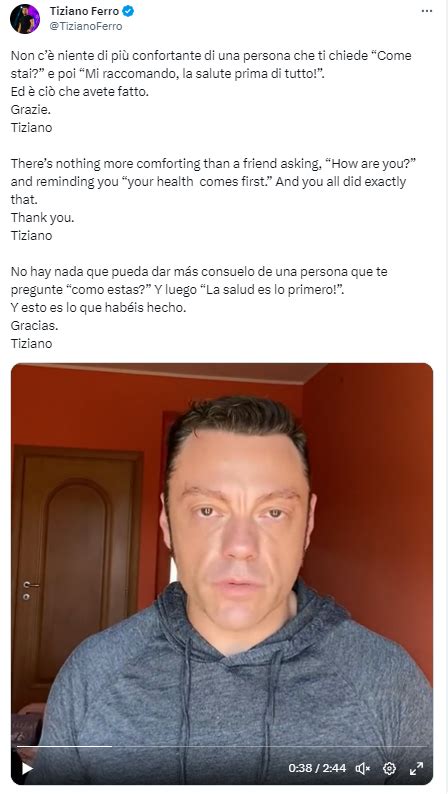Click the "Ed è ciò che avete fatto." line

pyautogui.click(x=79, y=92)
